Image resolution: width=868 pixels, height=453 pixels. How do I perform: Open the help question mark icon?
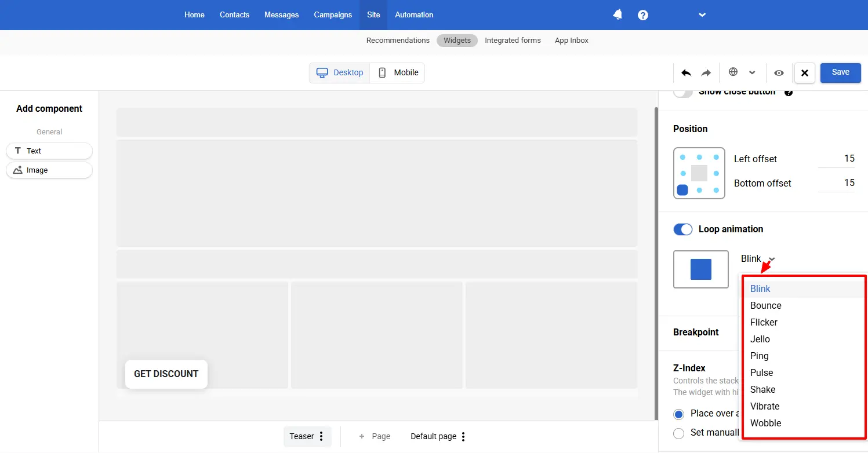[x=642, y=15]
